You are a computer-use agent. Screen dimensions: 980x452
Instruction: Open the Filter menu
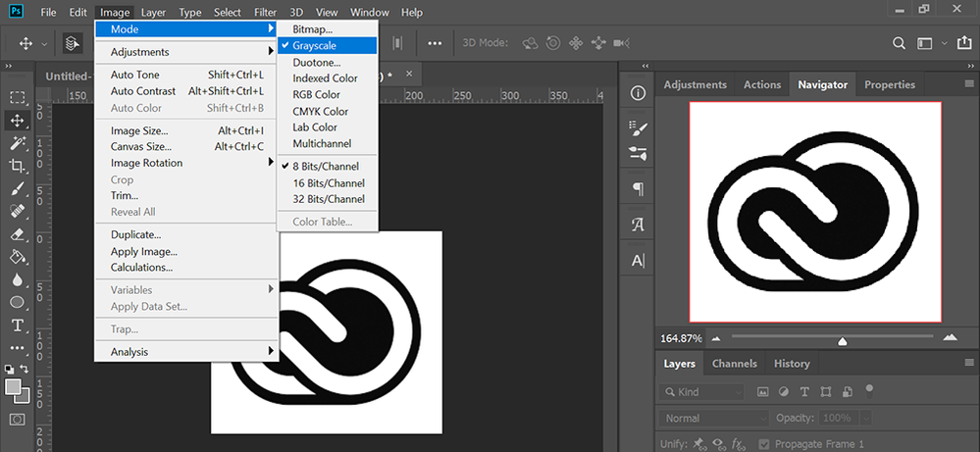pyautogui.click(x=265, y=13)
